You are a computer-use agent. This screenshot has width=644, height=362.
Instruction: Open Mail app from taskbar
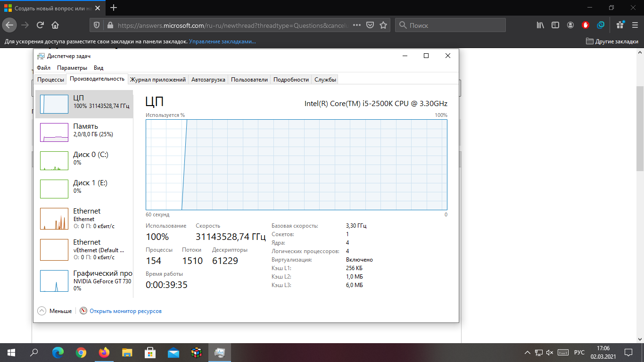click(173, 353)
